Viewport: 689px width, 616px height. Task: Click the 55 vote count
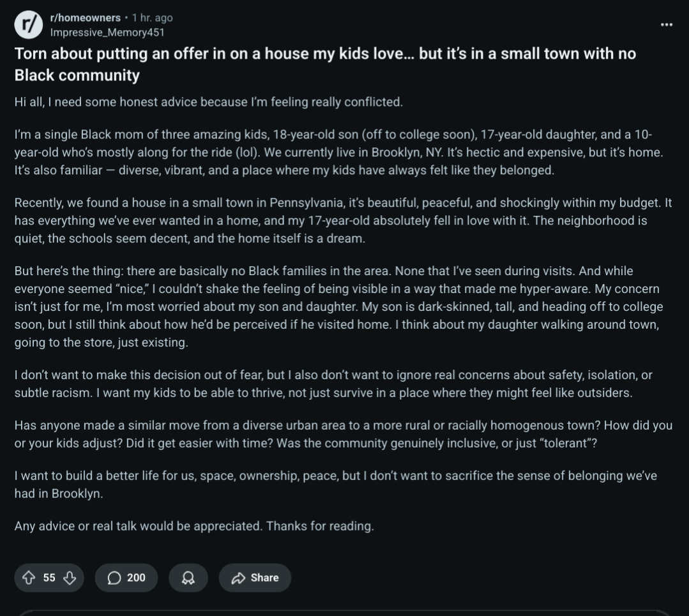[x=49, y=577]
